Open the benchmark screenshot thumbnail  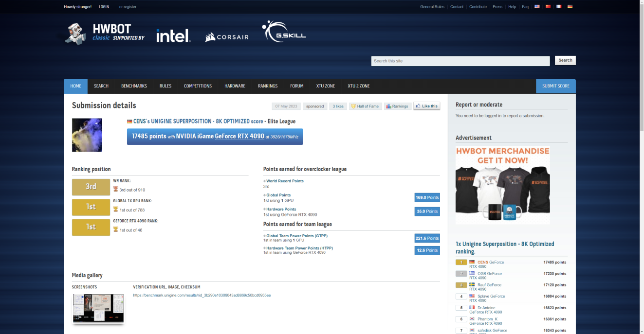coord(98,308)
